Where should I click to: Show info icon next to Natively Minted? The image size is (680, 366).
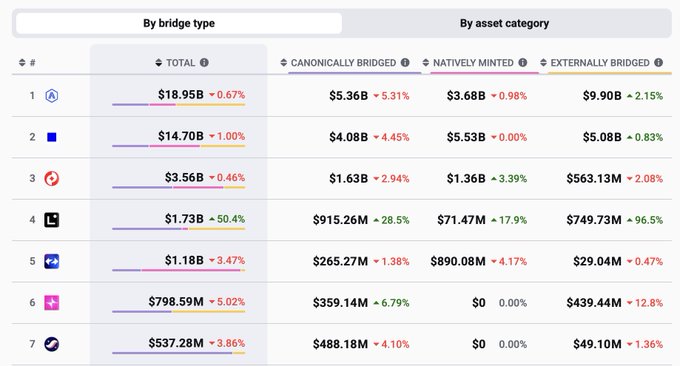pos(523,62)
